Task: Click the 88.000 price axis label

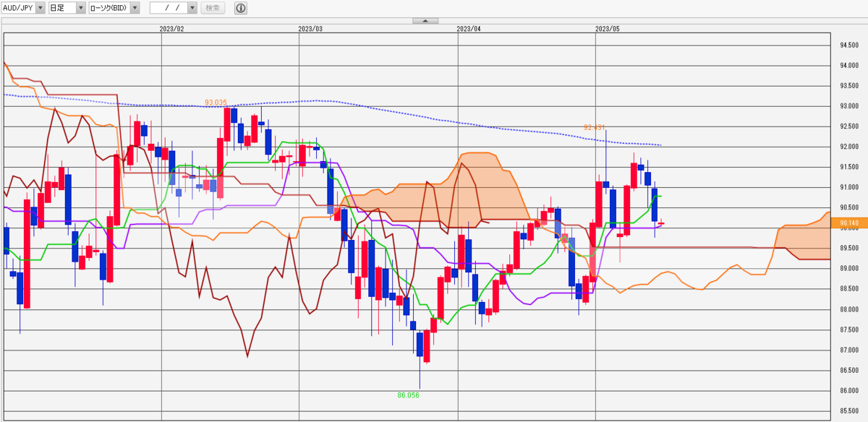Action: click(848, 309)
